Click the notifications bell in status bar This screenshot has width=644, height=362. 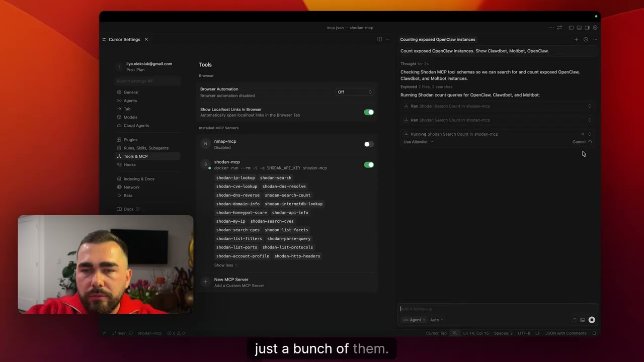(x=594, y=333)
